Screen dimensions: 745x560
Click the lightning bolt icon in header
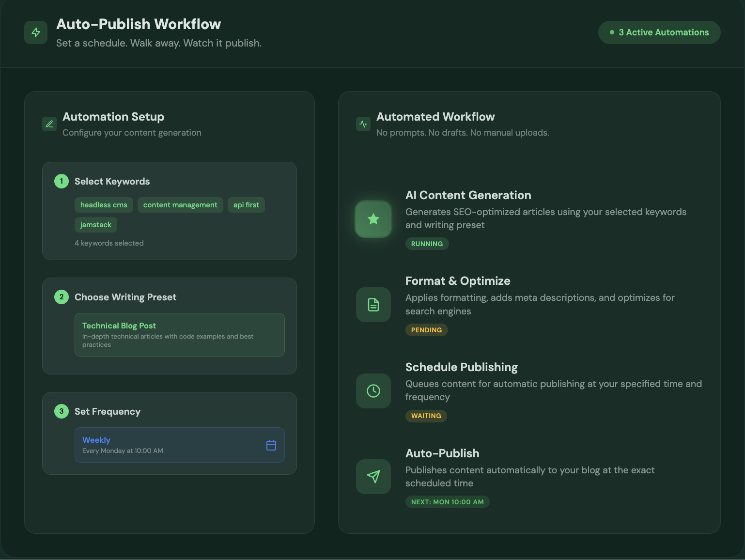pos(36,32)
